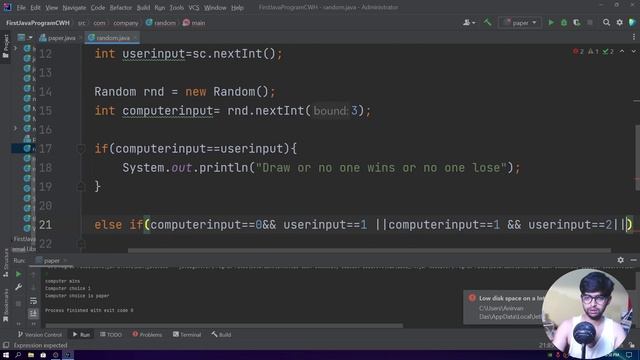Open the Navigate menu

coord(74,7)
